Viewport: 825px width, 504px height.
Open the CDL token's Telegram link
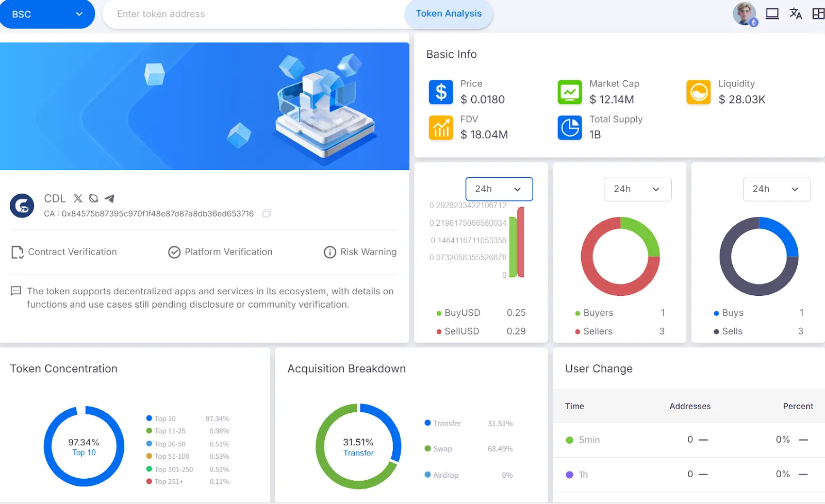tap(109, 198)
